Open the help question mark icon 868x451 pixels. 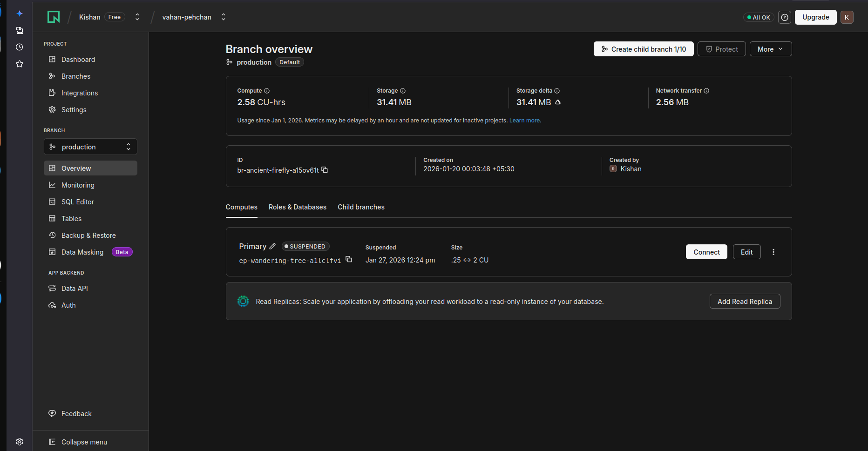pos(785,17)
